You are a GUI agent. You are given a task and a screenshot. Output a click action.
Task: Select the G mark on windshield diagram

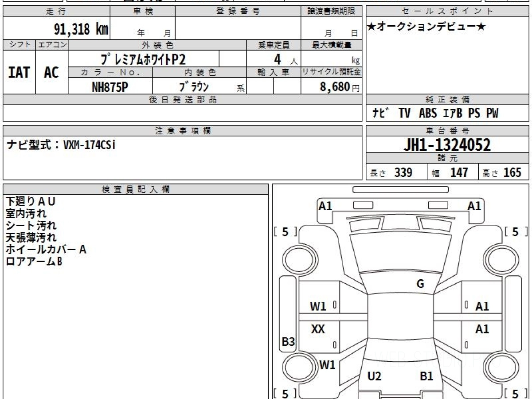tap(420, 284)
